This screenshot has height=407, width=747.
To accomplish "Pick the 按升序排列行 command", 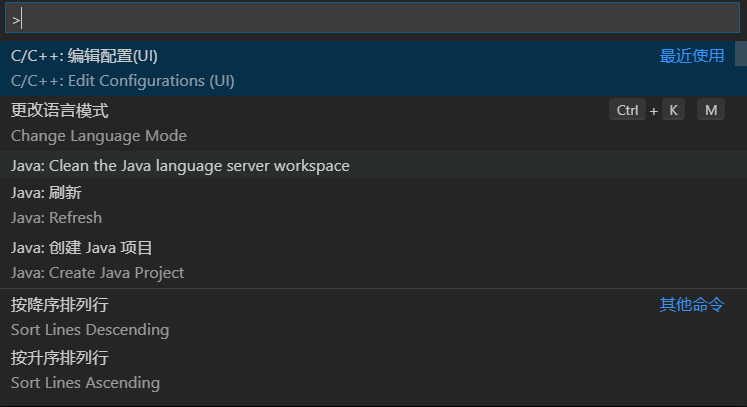I will [x=60, y=358].
